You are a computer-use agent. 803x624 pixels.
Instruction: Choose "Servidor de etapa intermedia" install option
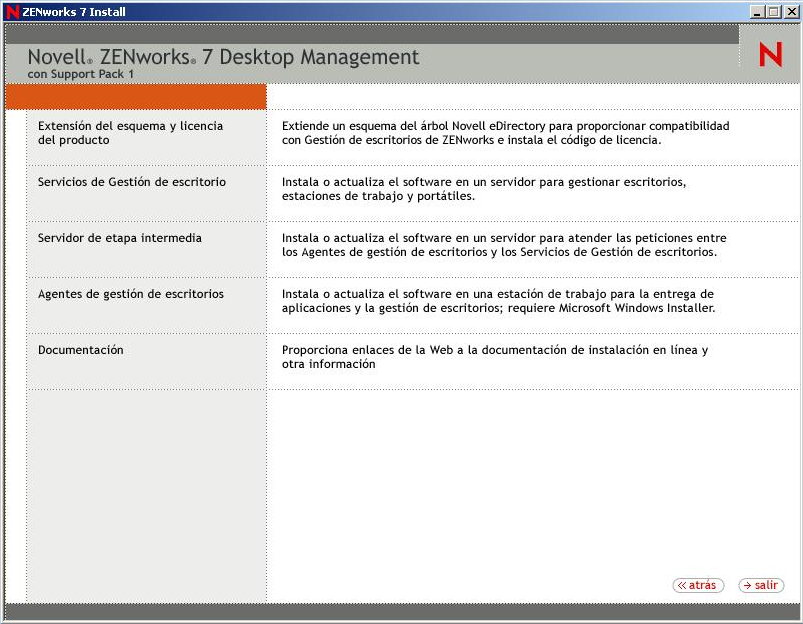point(118,239)
